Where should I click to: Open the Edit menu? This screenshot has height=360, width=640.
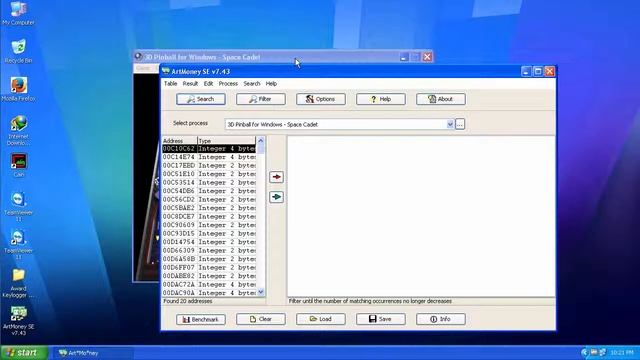208,83
